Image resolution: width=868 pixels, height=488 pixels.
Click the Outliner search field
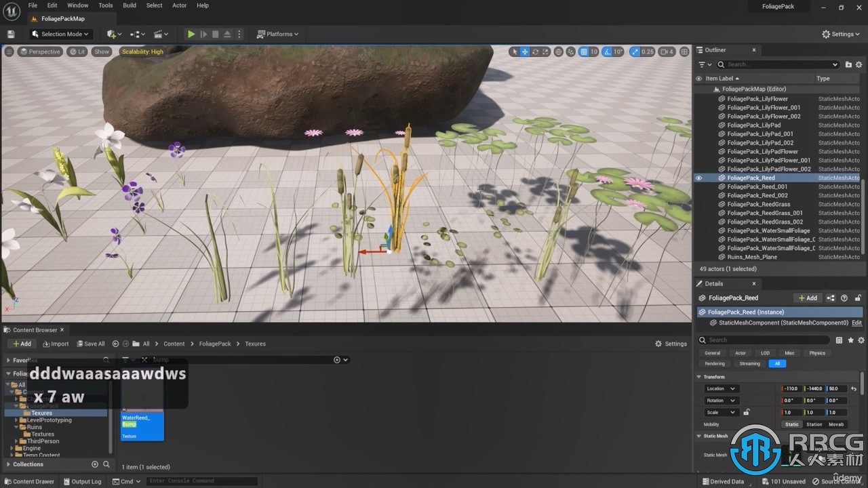pos(778,64)
